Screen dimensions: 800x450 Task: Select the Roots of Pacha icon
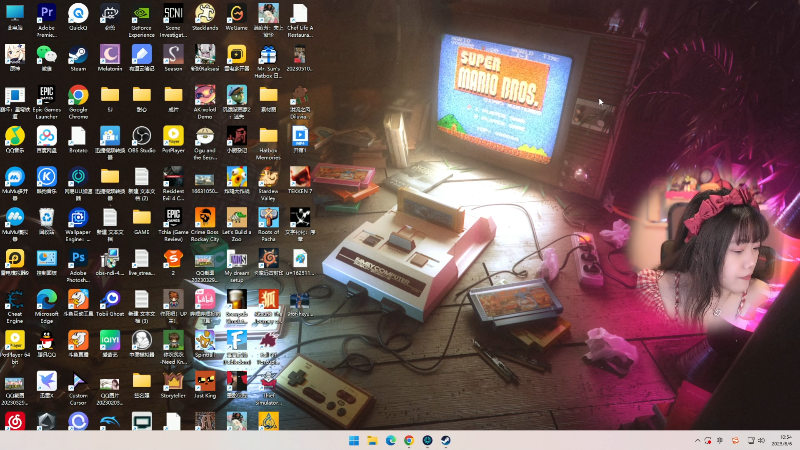[268, 224]
